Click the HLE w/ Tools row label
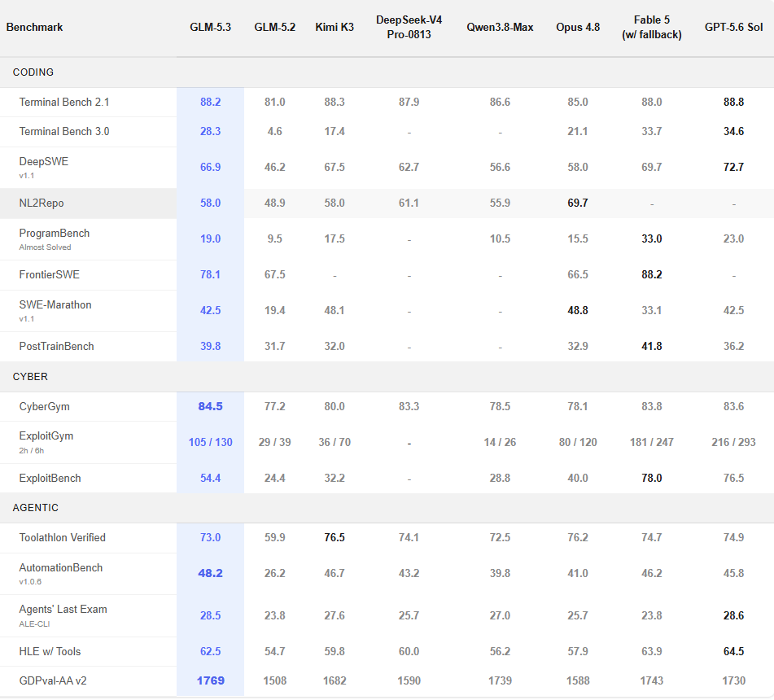 (50, 652)
